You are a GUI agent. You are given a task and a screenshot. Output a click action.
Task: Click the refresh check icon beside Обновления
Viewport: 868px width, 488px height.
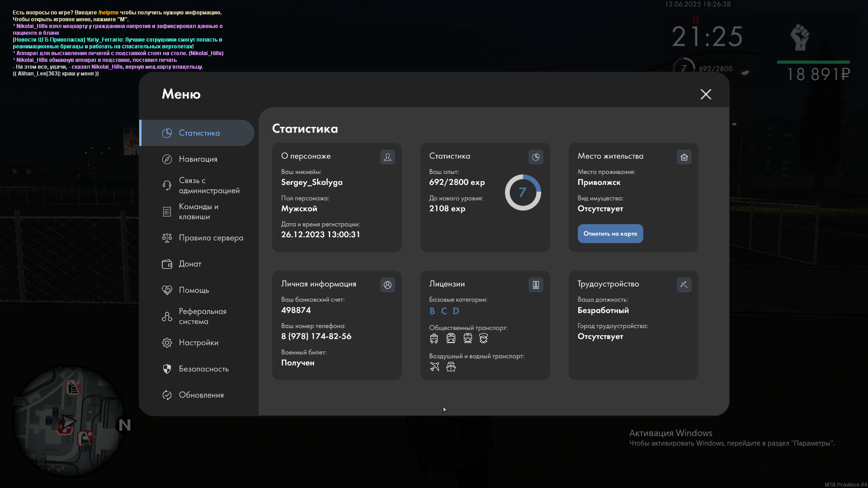click(167, 395)
